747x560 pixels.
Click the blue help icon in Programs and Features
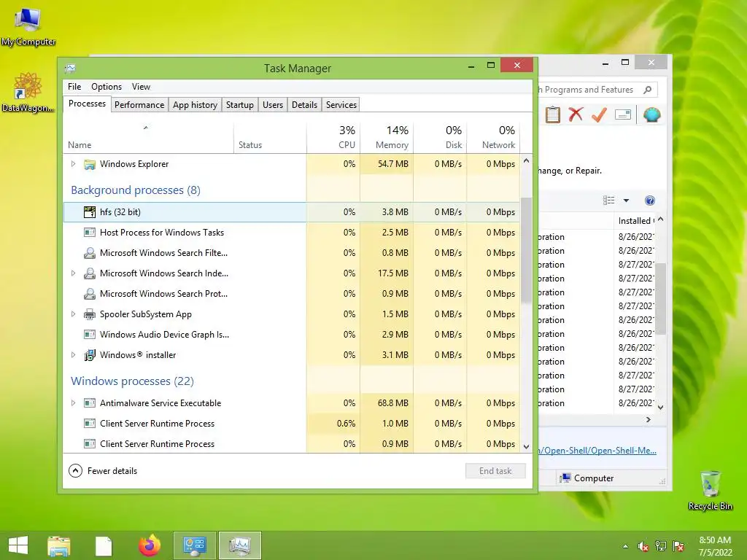(x=650, y=201)
